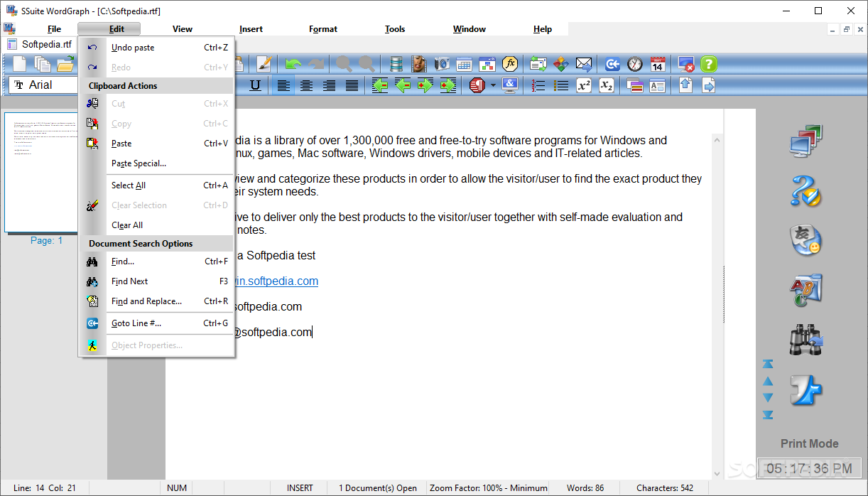Click the open folder icon in the toolbar

coord(65,64)
